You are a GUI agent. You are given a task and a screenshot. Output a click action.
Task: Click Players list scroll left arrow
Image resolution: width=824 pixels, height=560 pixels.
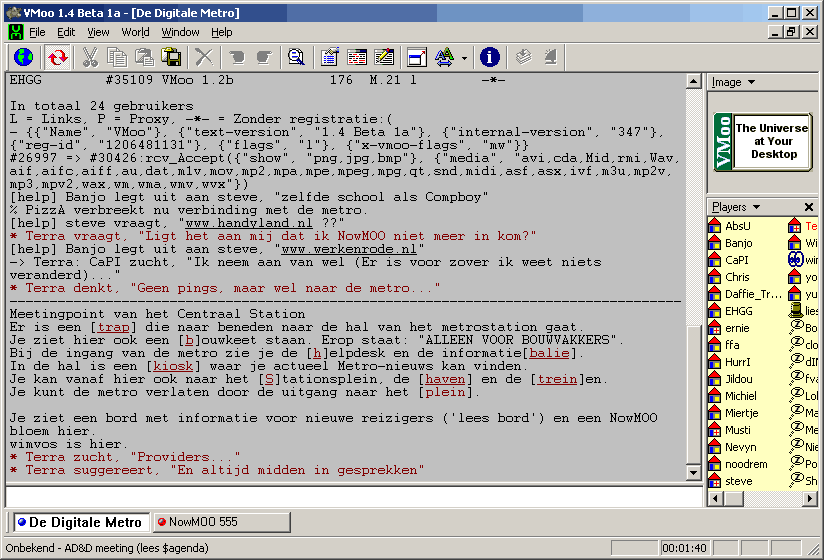tap(714, 498)
